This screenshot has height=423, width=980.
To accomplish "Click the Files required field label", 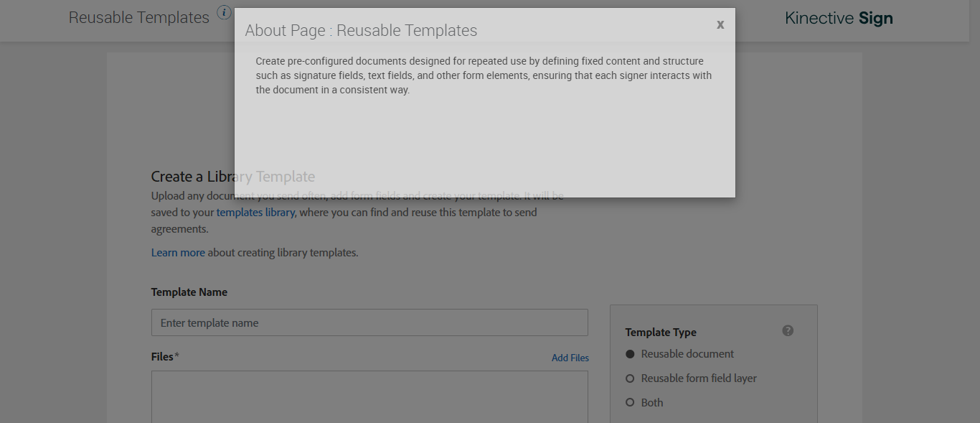I will [x=164, y=357].
